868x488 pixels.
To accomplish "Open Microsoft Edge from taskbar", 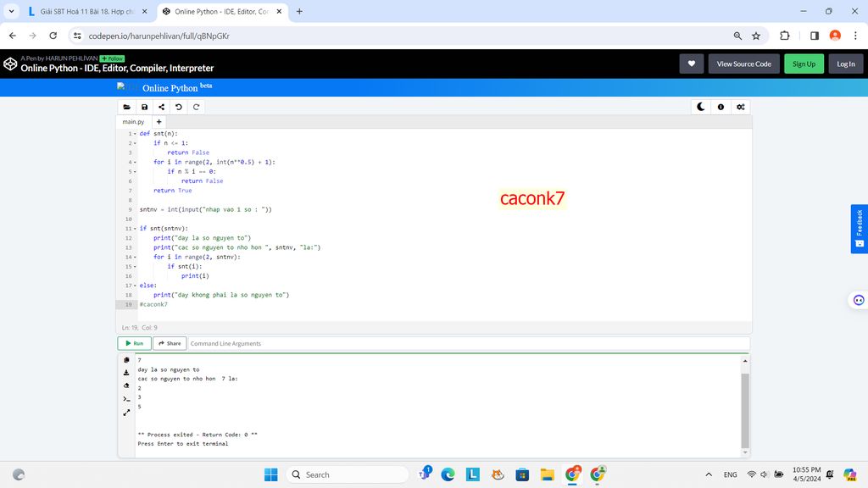I will pos(448,474).
